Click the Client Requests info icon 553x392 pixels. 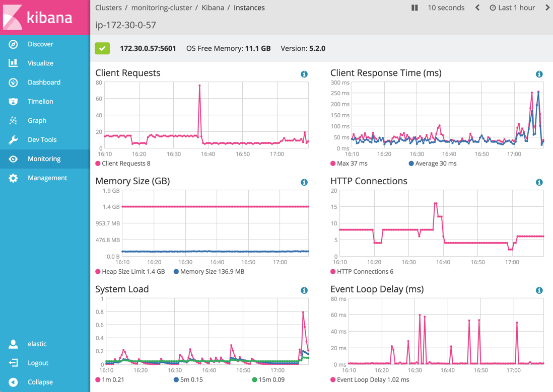(304, 74)
